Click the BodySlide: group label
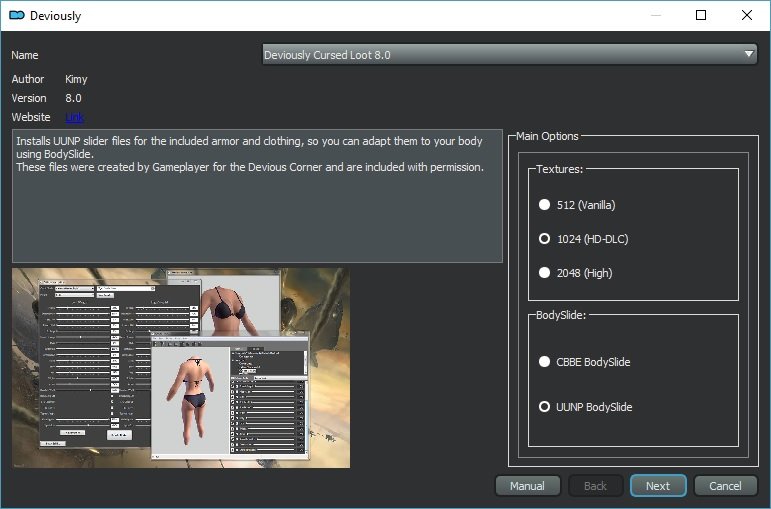Viewport: 771px width, 509px height. (561, 315)
